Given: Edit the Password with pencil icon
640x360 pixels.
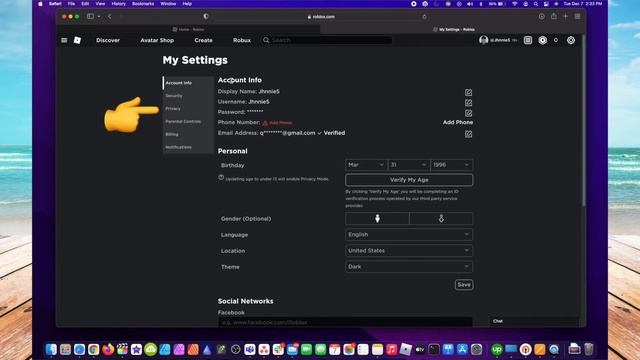Looking at the screenshot, I should coord(468,113).
